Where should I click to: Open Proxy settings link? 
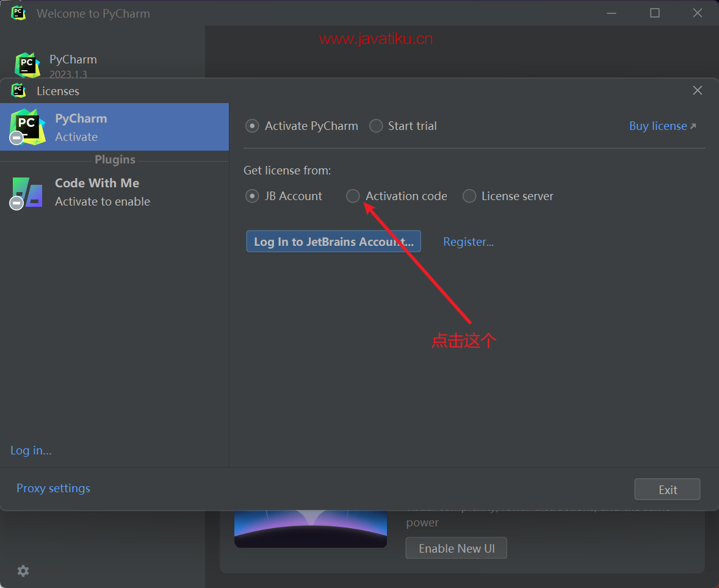(x=53, y=488)
